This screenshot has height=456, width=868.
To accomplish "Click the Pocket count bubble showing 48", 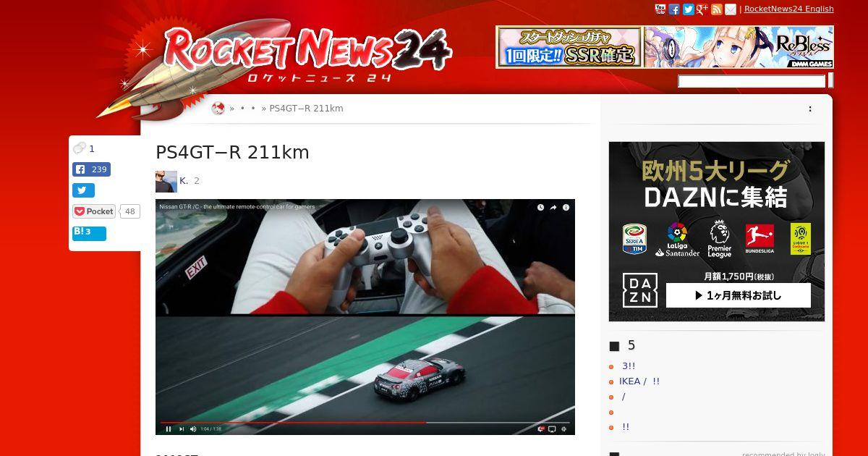I will pyautogui.click(x=129, y=211).
